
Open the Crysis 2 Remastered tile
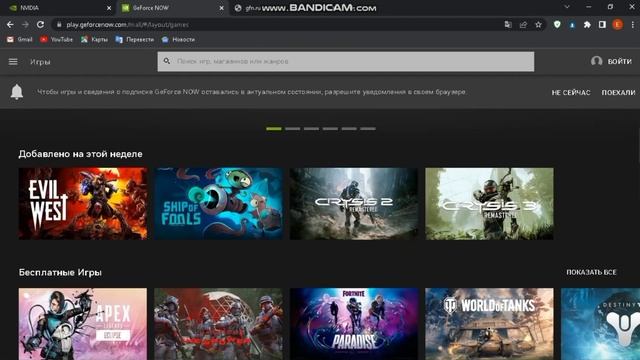[x=354, y=204]
